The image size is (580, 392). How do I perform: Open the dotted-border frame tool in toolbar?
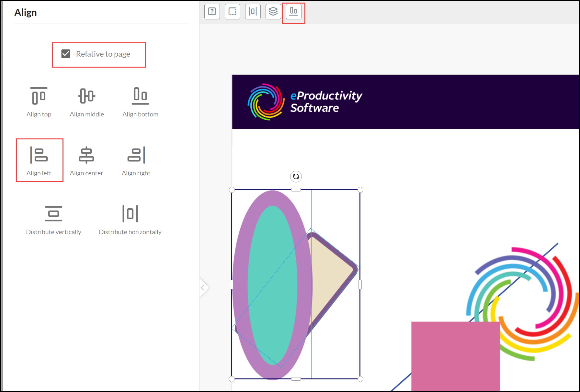tap(233, 12)
